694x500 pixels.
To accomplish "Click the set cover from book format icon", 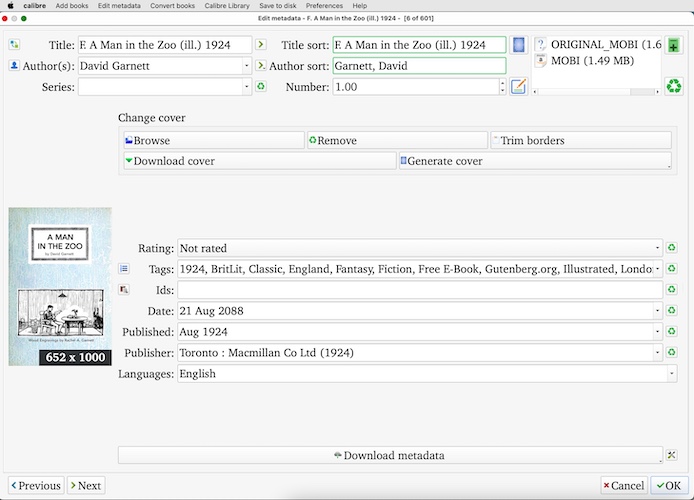I will point(518,45).
